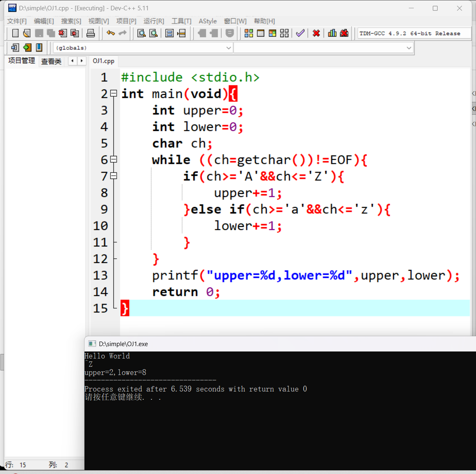Screen dimensions: 476x474
Task: Click the 'upper=2,lower=8' console output
Action: click(x=115, y=373)
